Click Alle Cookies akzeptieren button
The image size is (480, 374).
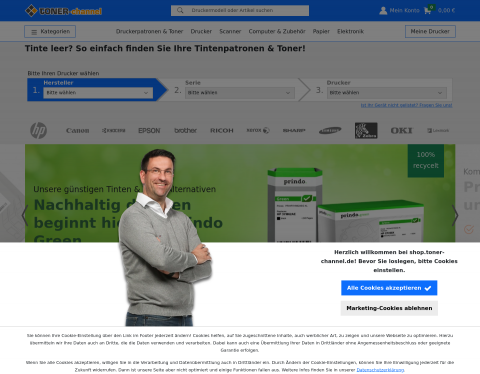(389, 288)
